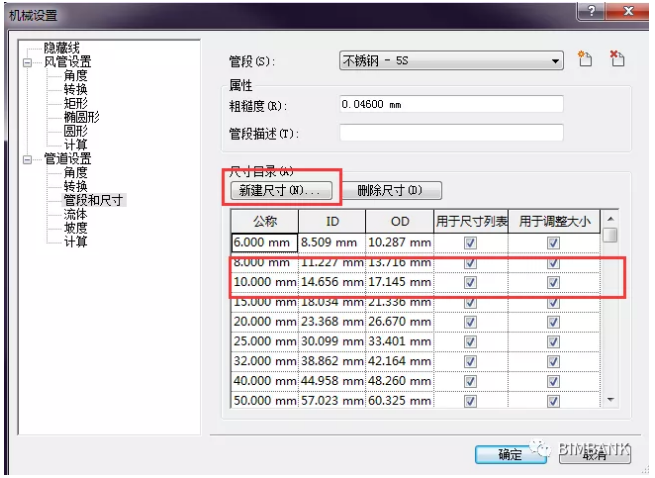655x478 pixels.
Task: Select 椭圆形 in the tree
Action: click(x=81, y=117)
